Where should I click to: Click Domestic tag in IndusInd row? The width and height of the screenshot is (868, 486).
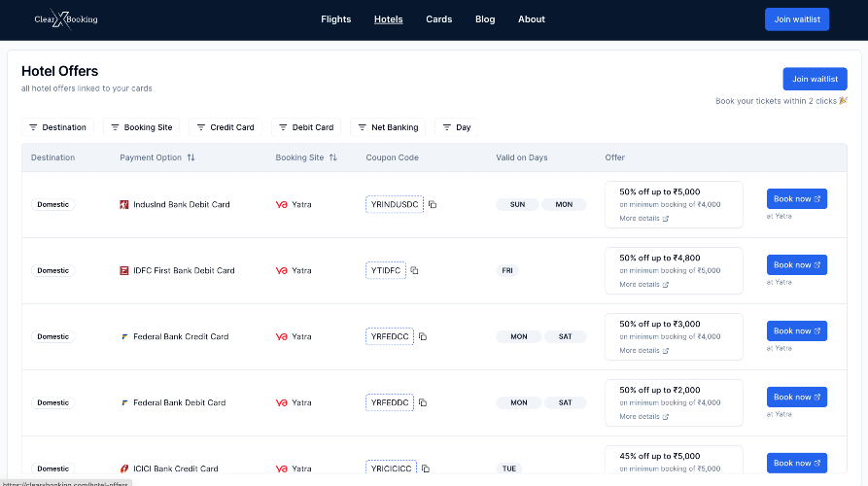pos(53,205)
